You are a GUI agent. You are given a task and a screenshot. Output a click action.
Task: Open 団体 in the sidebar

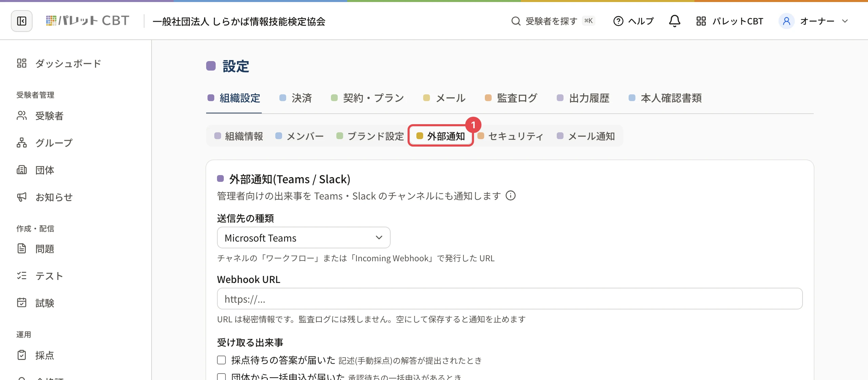[35, 170]
